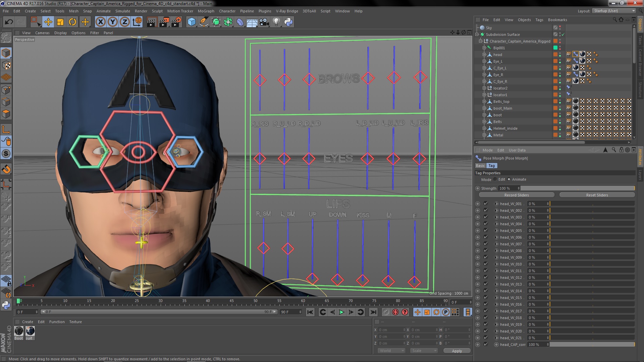Screen dimensions: 644x362
Task: Open the Simulate menu
Action: (122, 11)
